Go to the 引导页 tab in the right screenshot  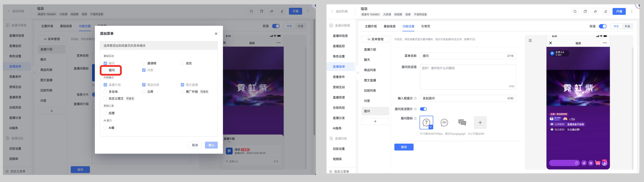425,26
